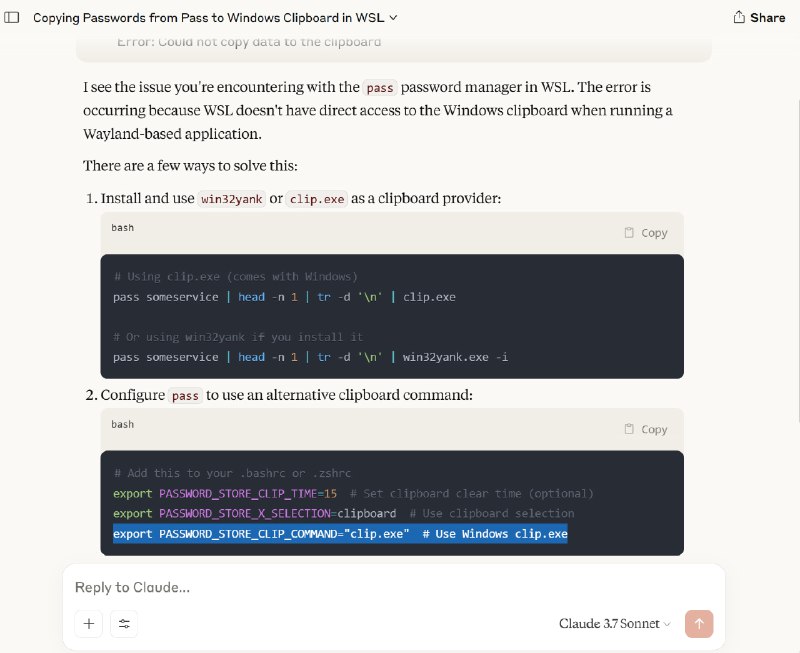The image size is (800, 653).
Task: Click the Share upload icon
Action: point(739,17)
